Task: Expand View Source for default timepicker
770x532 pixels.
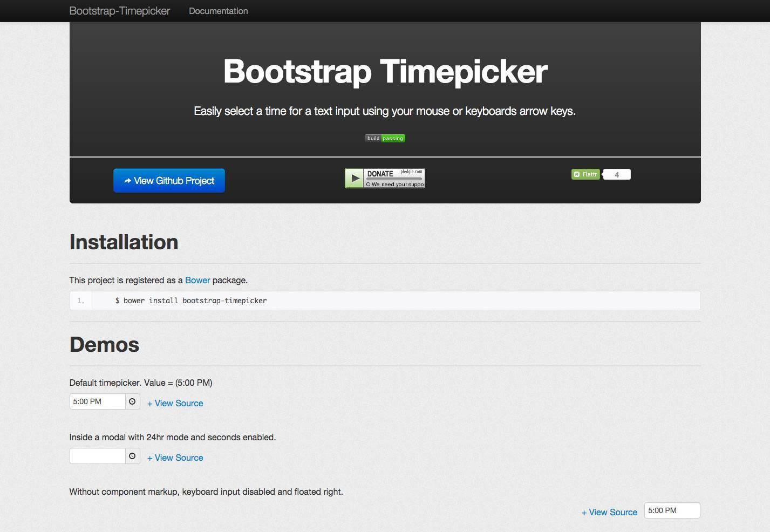Action: 175,403
